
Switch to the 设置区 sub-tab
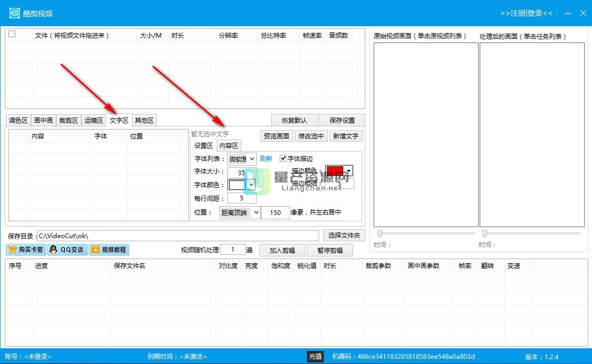coord(204,146)
